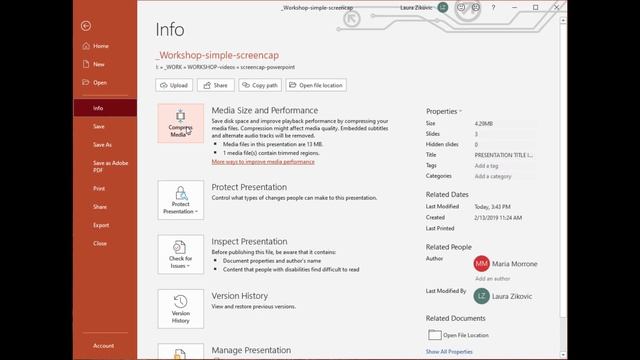Open the Check for Issues dropdown
This screenshot has height=360, width=640.
[x=180, y=254]
